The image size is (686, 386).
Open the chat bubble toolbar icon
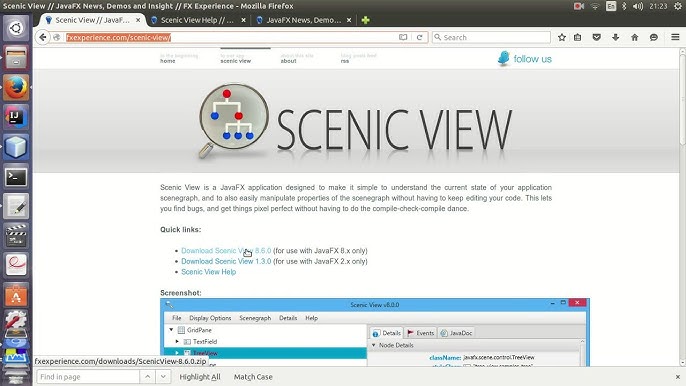pyautogui.click(x=654, y=37)
